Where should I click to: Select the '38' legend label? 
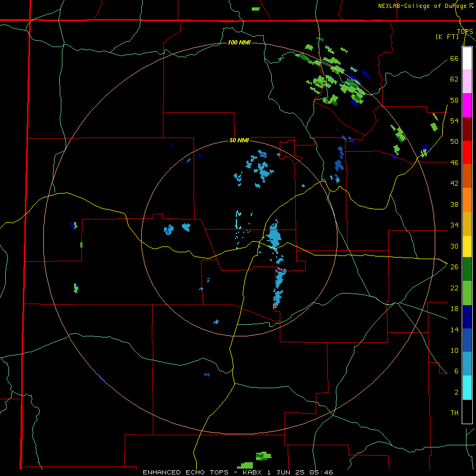[x=454, y=205]
